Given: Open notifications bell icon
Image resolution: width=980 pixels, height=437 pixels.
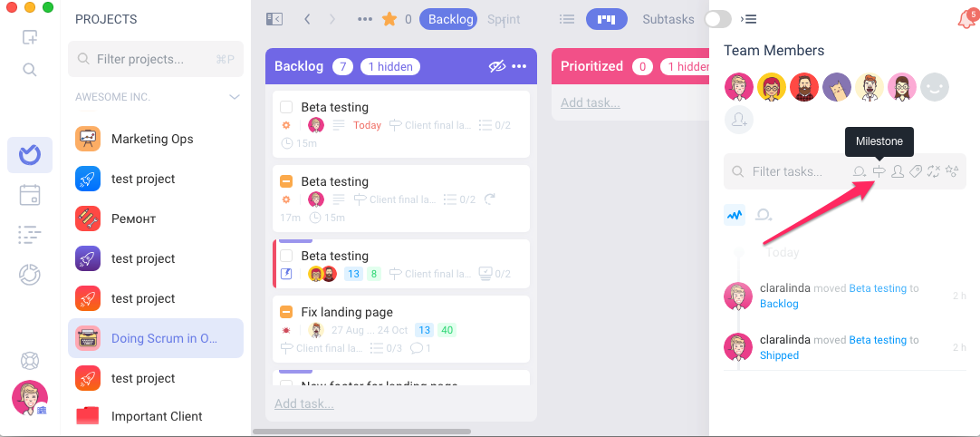Looking at the screenshot, I should pyautogui.click(x=966, y=19).
